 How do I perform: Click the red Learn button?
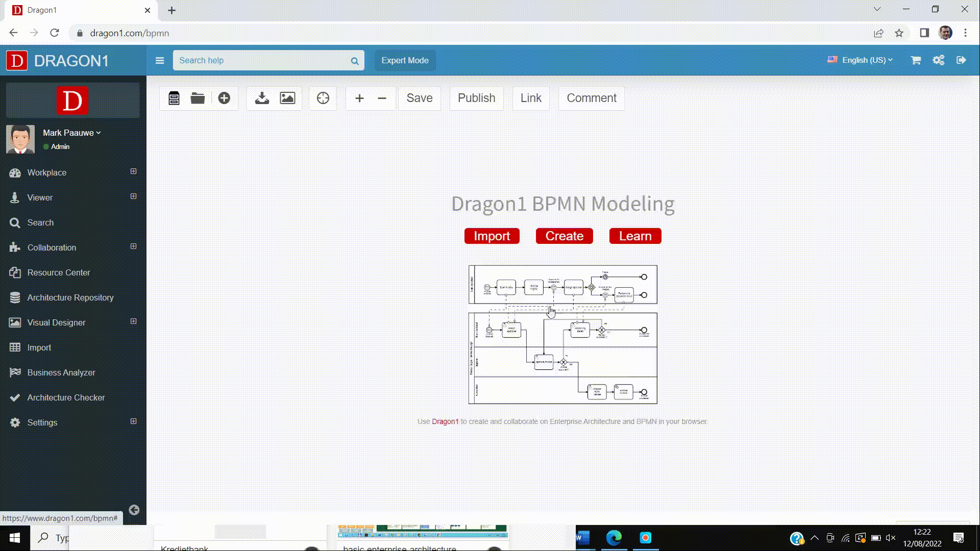click(635, 236)
